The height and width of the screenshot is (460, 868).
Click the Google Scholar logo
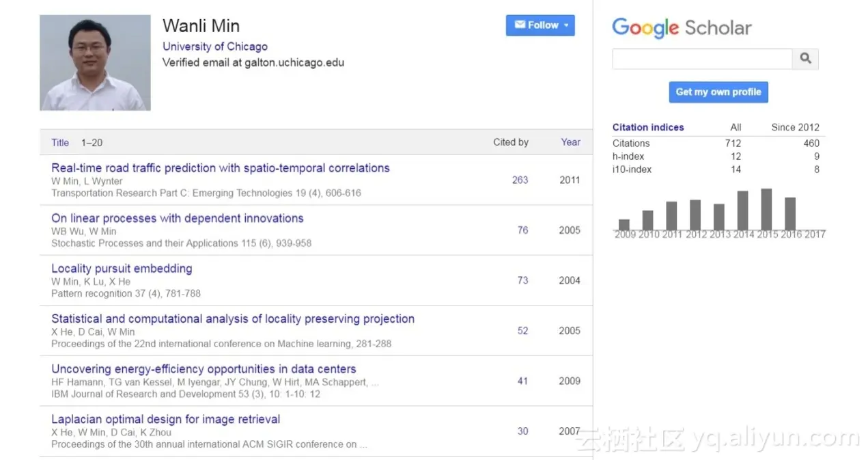tap(682, 27)
